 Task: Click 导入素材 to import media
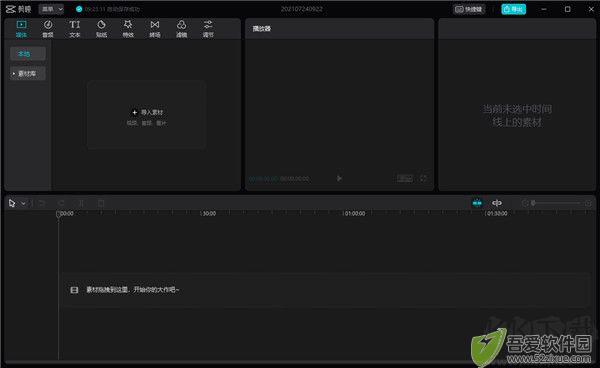[147, 112]
